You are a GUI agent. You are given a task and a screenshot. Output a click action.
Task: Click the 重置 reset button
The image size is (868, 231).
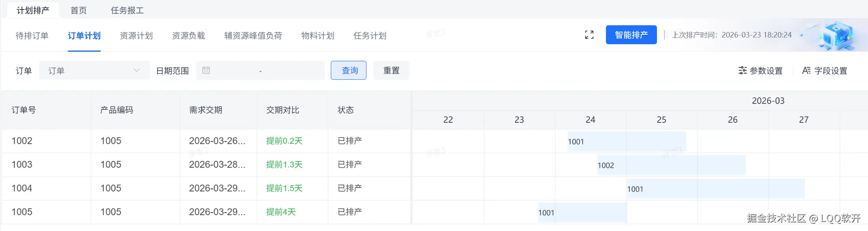(391, 70)
